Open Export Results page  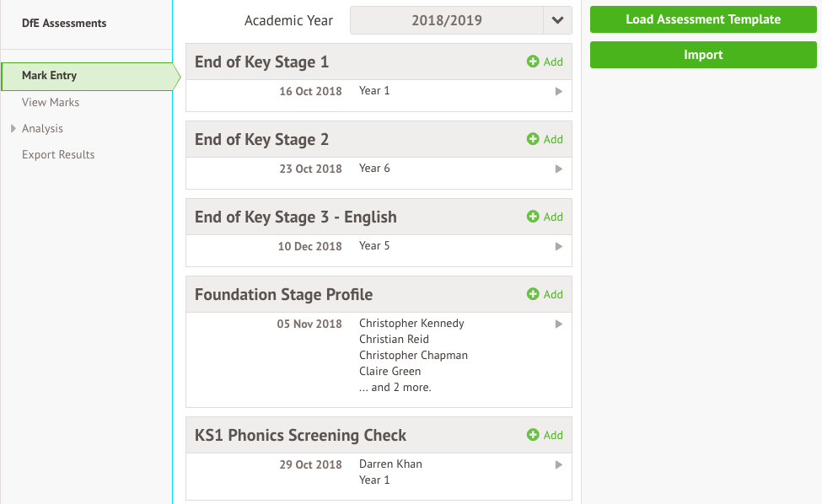coord(58,154)
